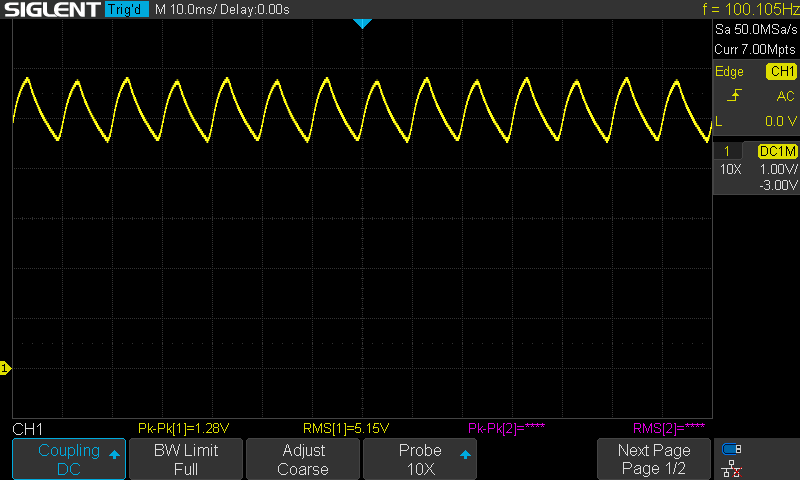Open the Probe 10X attenuation dropdown
The height and width of the screenshot is (480, 800).
[419, 459]
